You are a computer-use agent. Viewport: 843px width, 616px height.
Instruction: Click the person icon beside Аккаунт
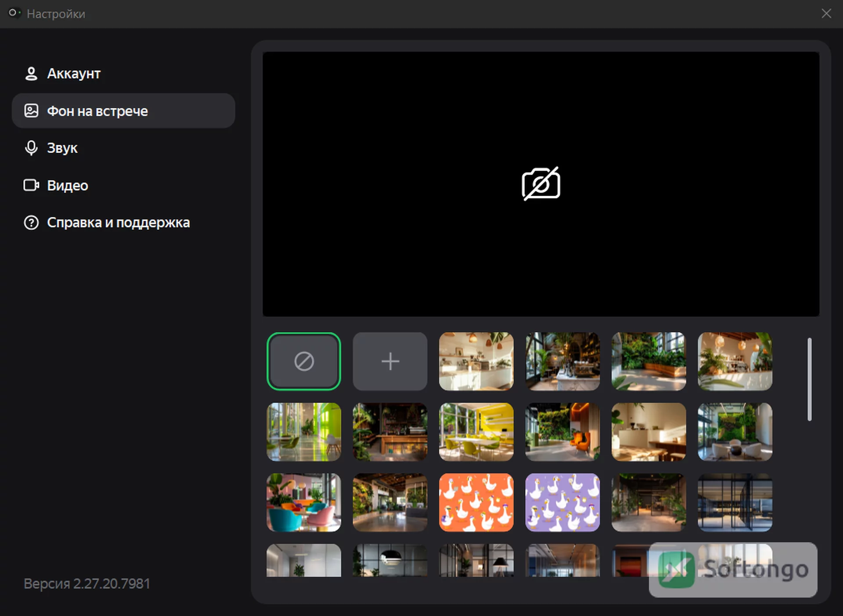tap(31, 73)
